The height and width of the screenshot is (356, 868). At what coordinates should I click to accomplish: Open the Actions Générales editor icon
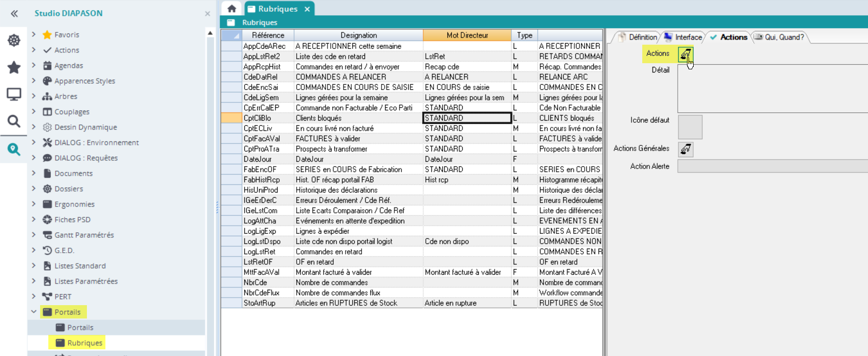[685, 149]
